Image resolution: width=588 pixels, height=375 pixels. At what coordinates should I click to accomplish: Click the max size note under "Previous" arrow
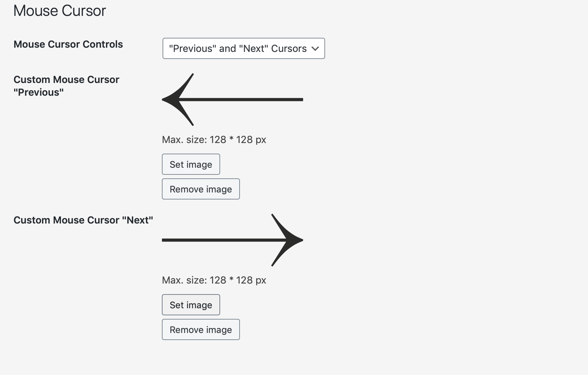[214, 140]
